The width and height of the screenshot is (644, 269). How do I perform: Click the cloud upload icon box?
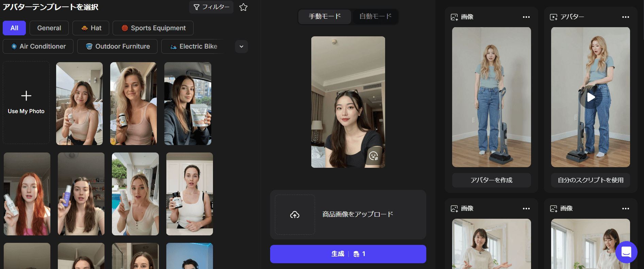tap(295, 215)
